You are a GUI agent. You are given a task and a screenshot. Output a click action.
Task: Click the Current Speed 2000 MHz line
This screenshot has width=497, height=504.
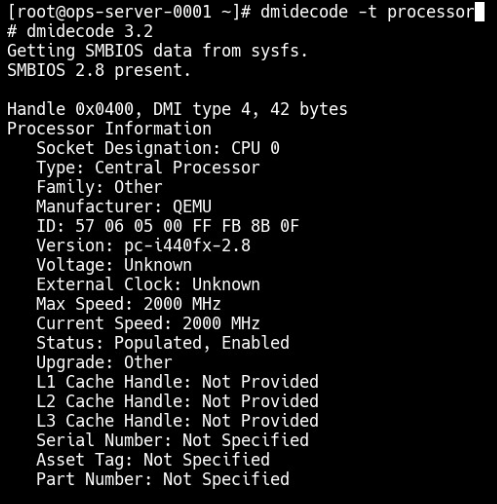pyautogui.click(x=148, y=324)
